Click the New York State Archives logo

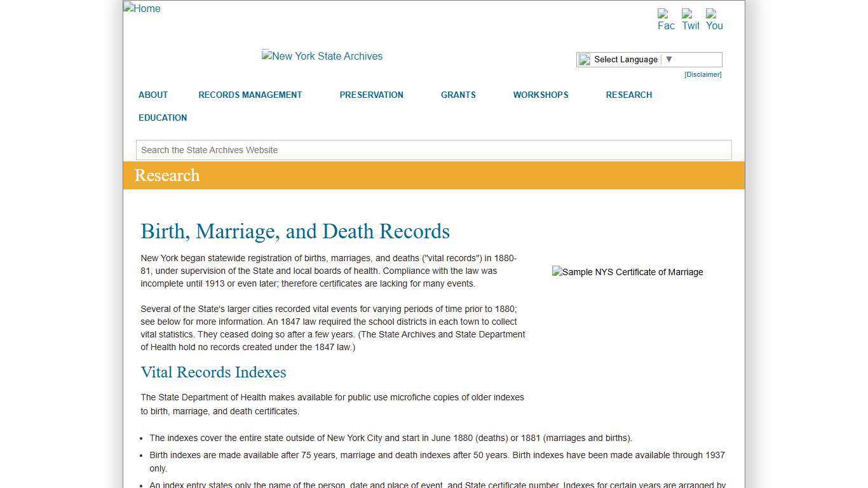322,56
